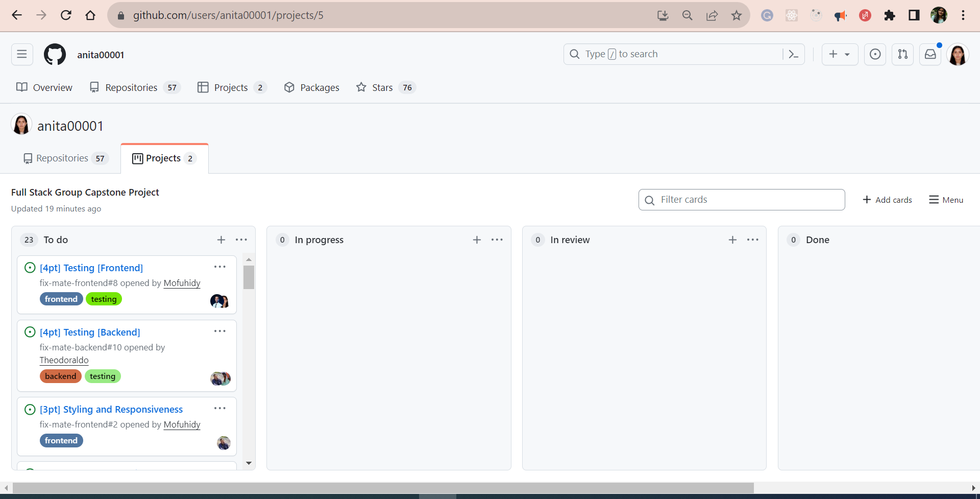This screenshot has width=980, height=499.
Task: Open options for the Testing Frontend card
Action: [x=220, y=267]
